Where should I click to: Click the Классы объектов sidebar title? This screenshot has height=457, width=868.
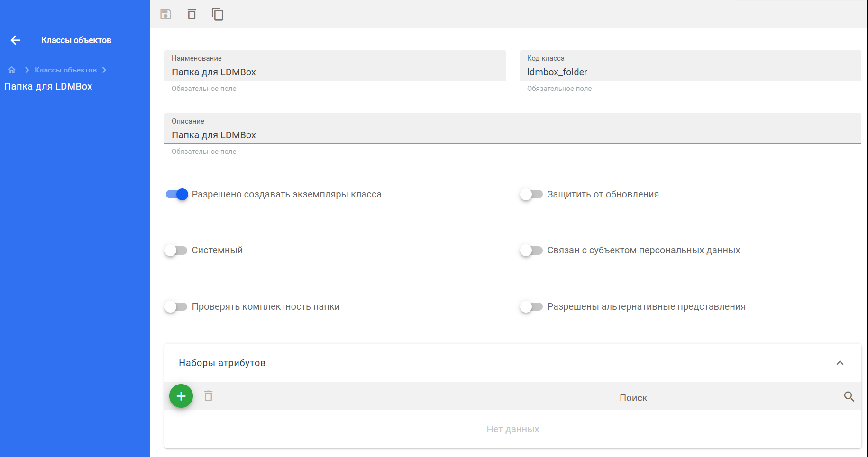click(x=76, y=40)
